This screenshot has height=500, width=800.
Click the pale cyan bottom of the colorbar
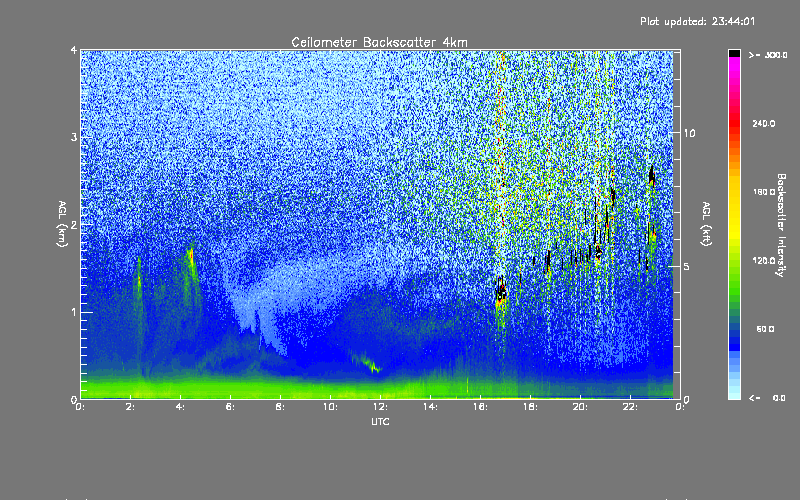734,393
